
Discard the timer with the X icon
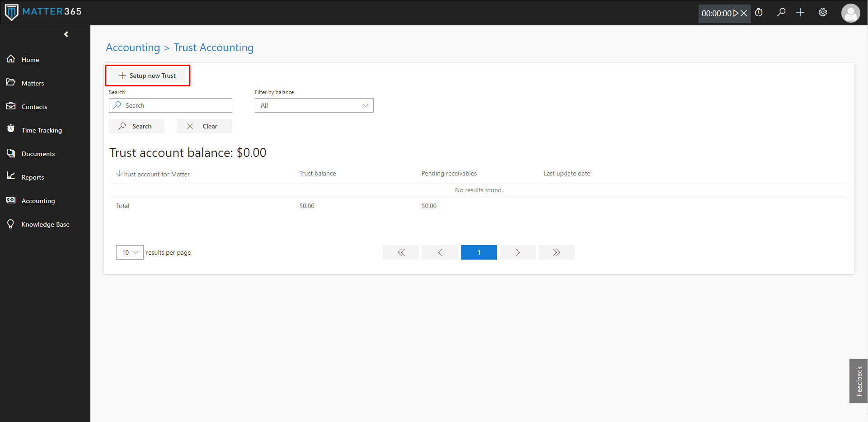coord(744,14)
